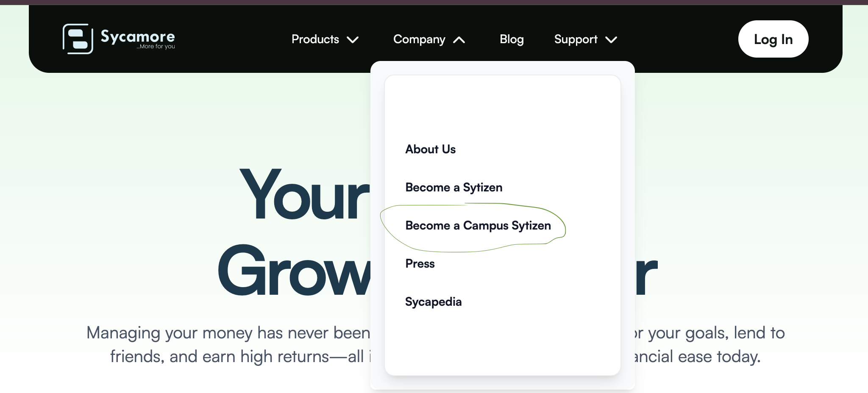
Task: Expand the Support dropdown chevron
Action: (611, 40)
